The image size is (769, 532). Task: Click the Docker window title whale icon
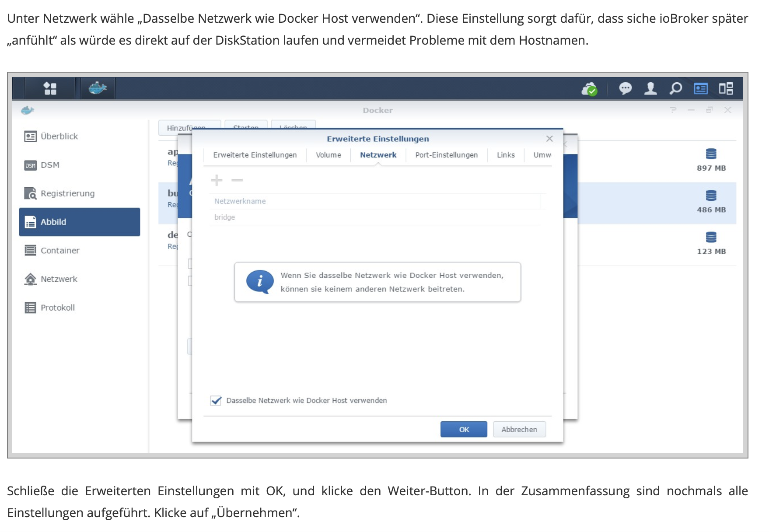(28, 110)
